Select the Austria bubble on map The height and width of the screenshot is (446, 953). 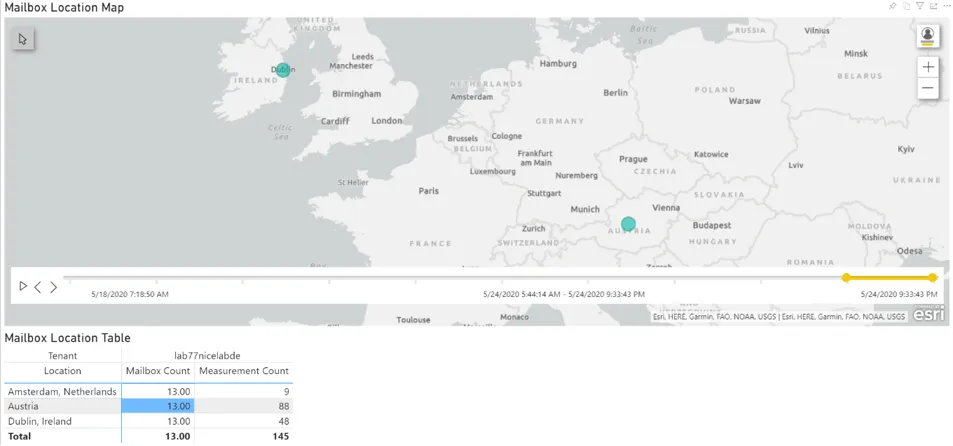[x=628, y=224]
